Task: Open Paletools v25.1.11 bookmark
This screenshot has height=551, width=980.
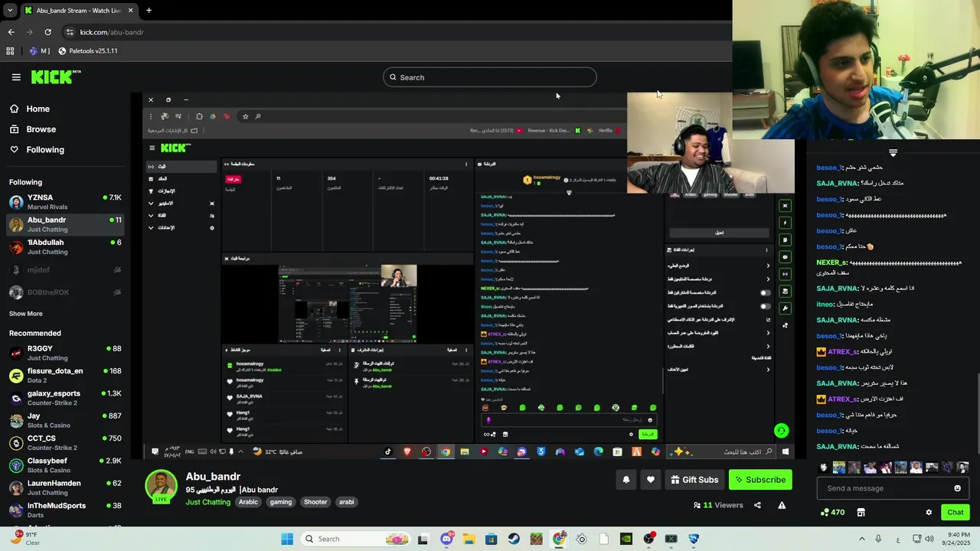Action: click(88, 51)
